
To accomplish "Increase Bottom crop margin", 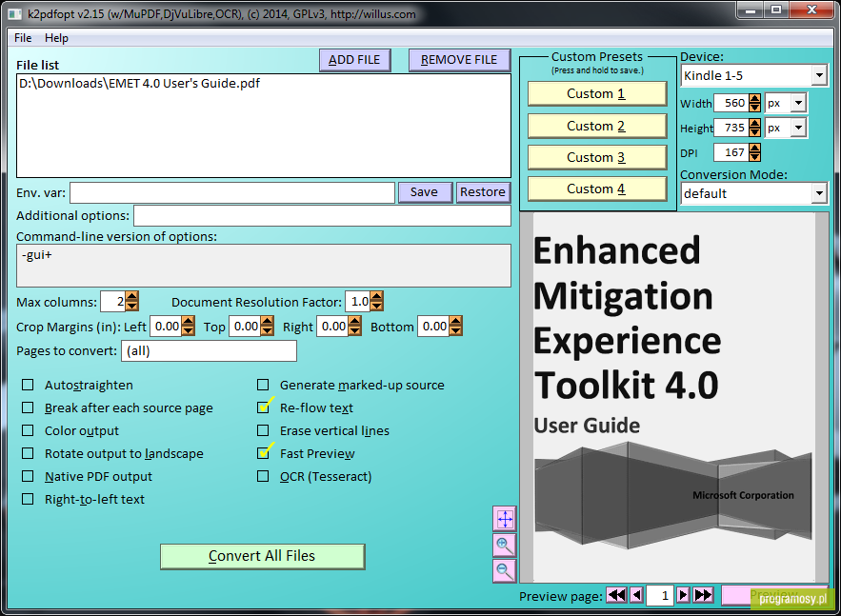I will pyautogui.click(x=455, y=322).
